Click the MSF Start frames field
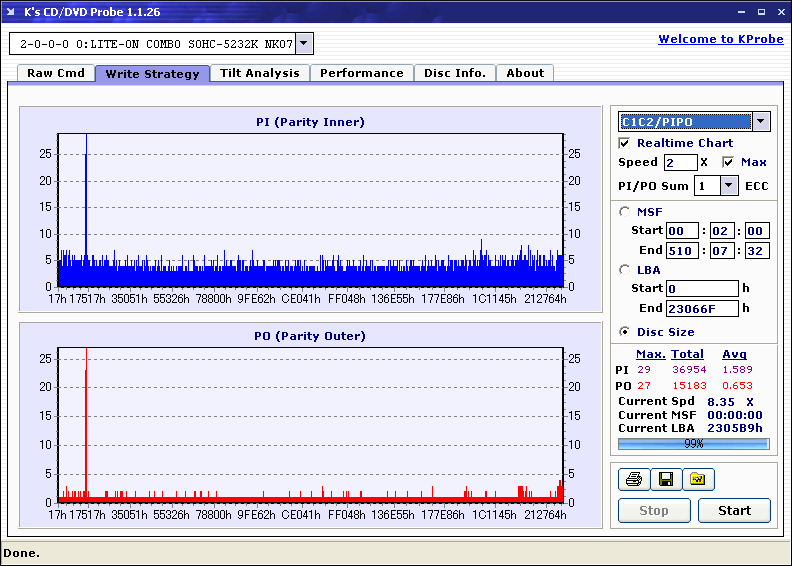The width and height of the screenshot is (792, 566). (757, 231)
